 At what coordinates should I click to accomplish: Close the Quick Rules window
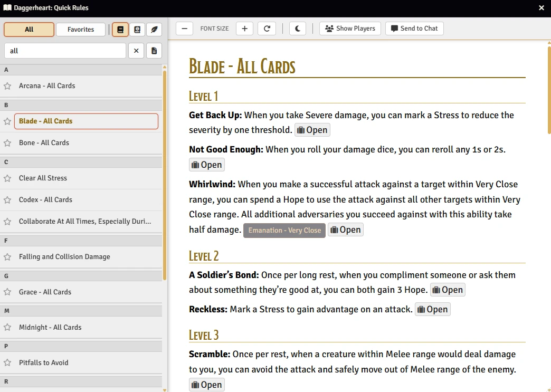(x=541, y=8)
